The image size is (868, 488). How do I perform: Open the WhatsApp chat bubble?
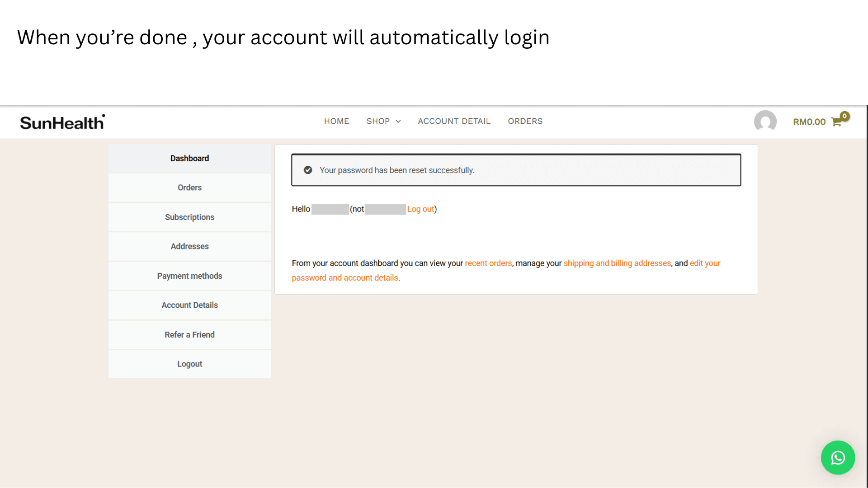(838, 457)
